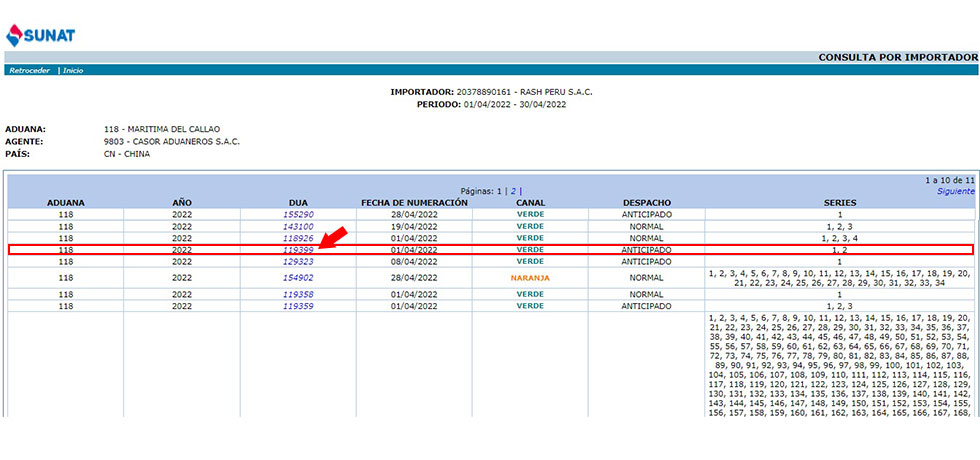The height and width of the screenshot is (460, 980).
Task: Open DUA 119359
Action: pyautogui.click(x=298, y=306)
